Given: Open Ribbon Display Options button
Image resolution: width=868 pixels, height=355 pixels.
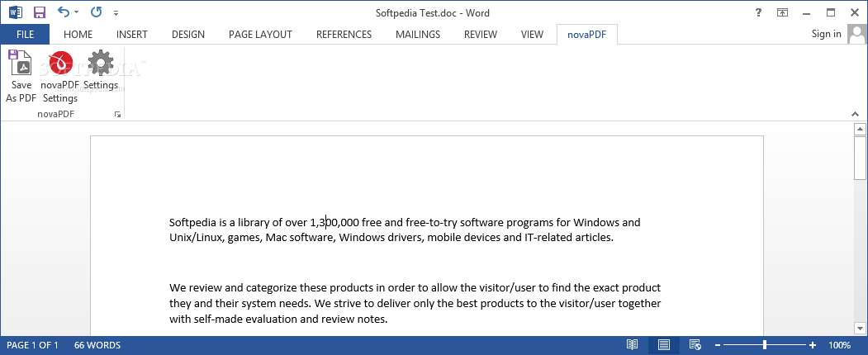Looking at the screenshot, I should tap(782, 12).
